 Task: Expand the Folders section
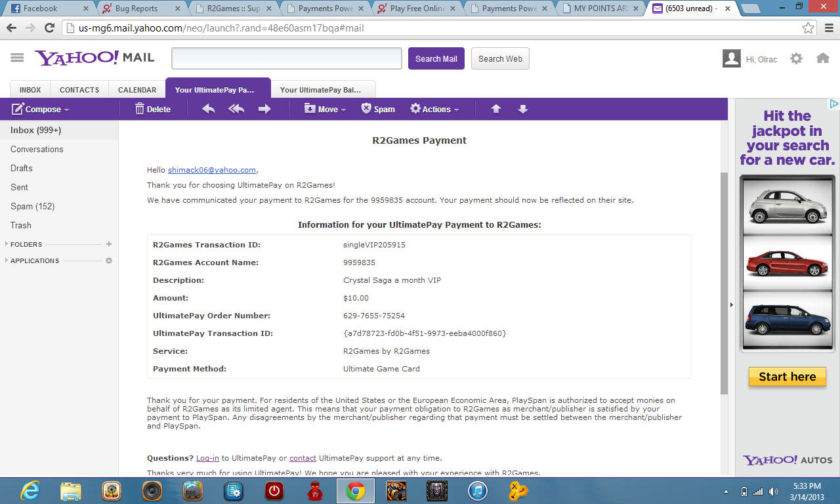click(7, 244)
